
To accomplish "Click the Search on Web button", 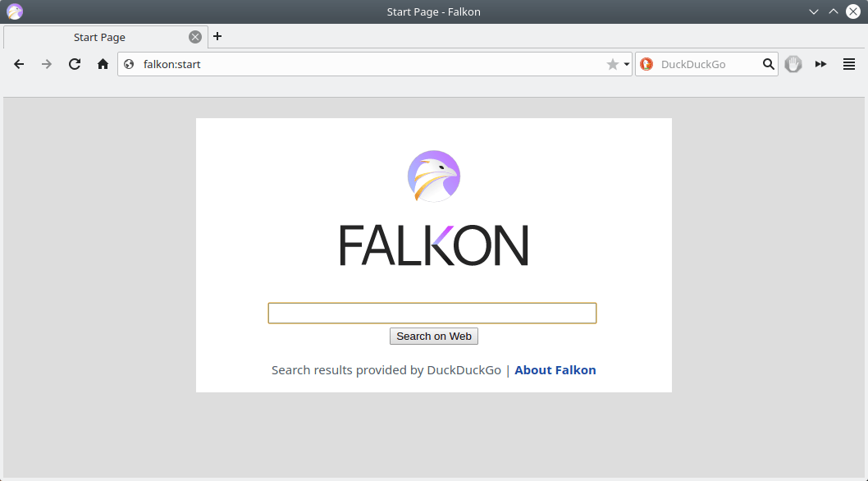I will 434,337.
